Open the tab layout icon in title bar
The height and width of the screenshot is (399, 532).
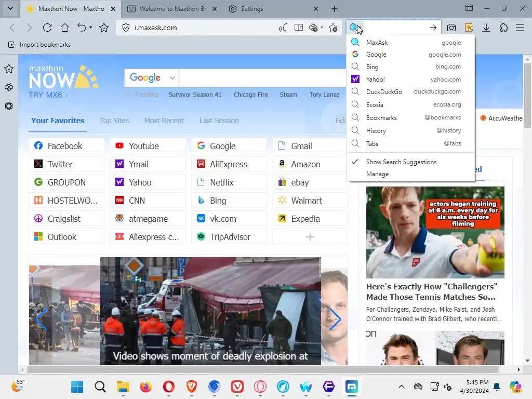click(x=469, y=8)
